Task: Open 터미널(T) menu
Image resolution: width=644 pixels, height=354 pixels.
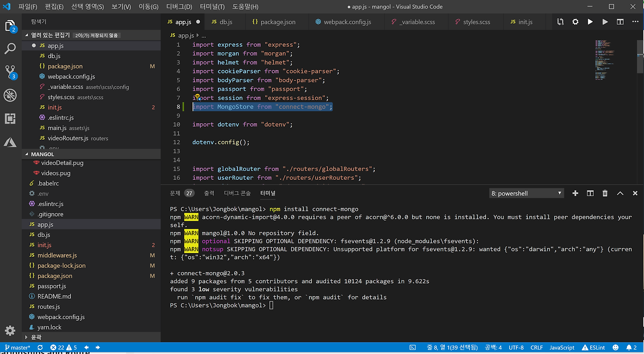Action: 212,7
